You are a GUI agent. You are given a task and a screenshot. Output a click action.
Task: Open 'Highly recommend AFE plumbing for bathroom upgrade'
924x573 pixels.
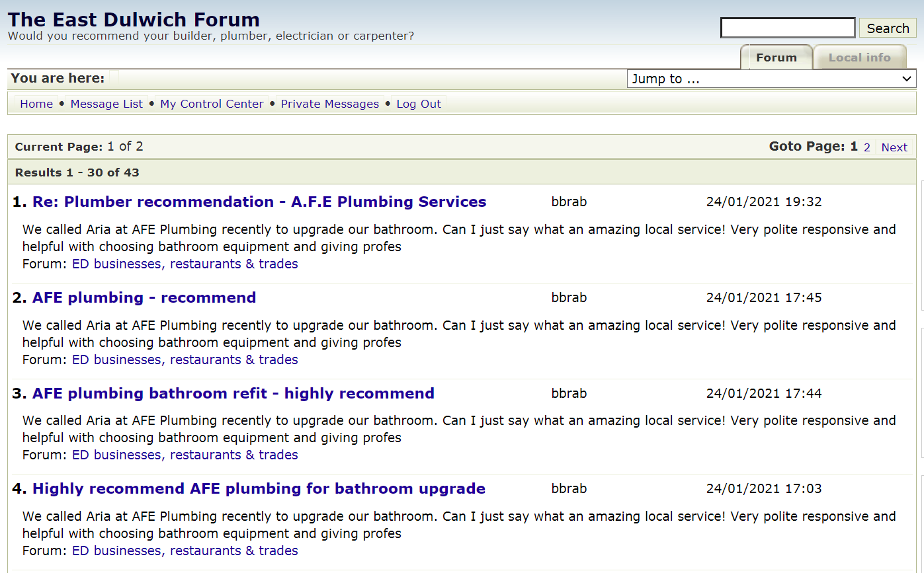tap(259, 488)
